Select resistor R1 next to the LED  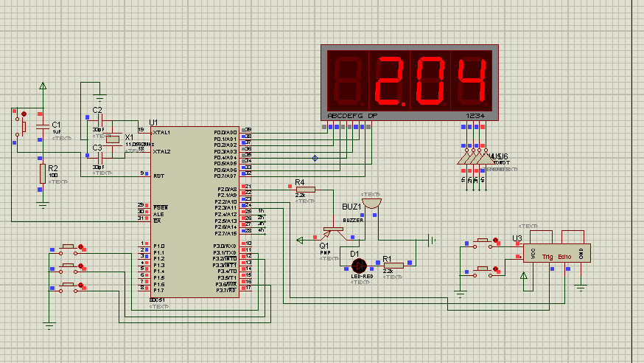point(393,266)
